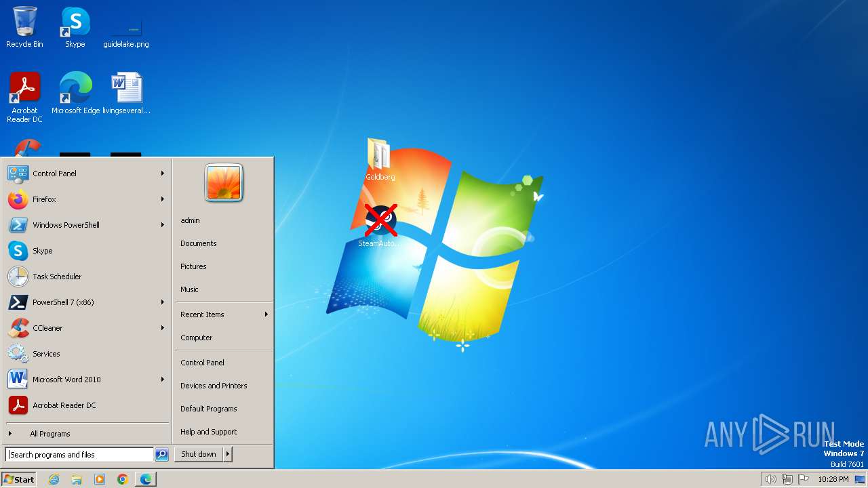Click the Start button
The width and height of the screenshot is (868, 488).
click(19, 479)
